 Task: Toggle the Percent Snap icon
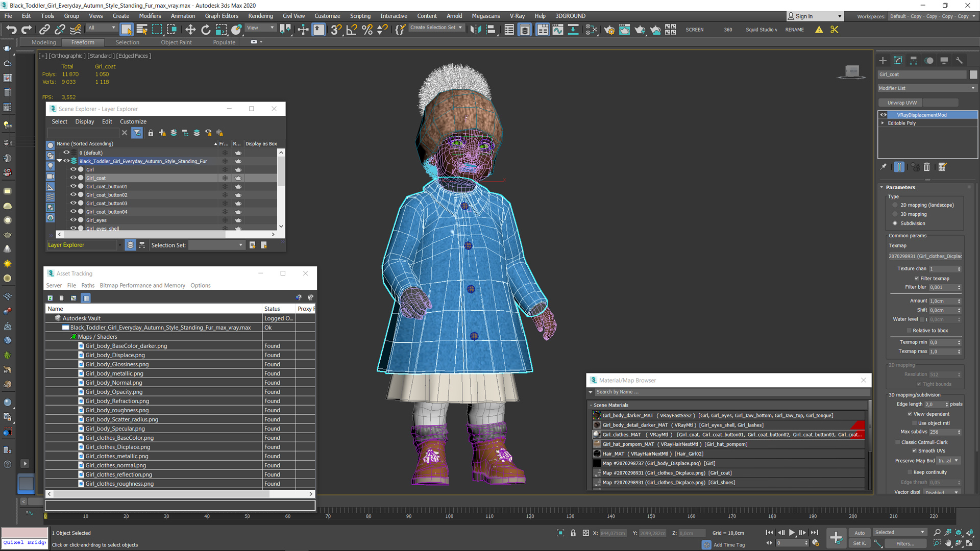point(367,30)
